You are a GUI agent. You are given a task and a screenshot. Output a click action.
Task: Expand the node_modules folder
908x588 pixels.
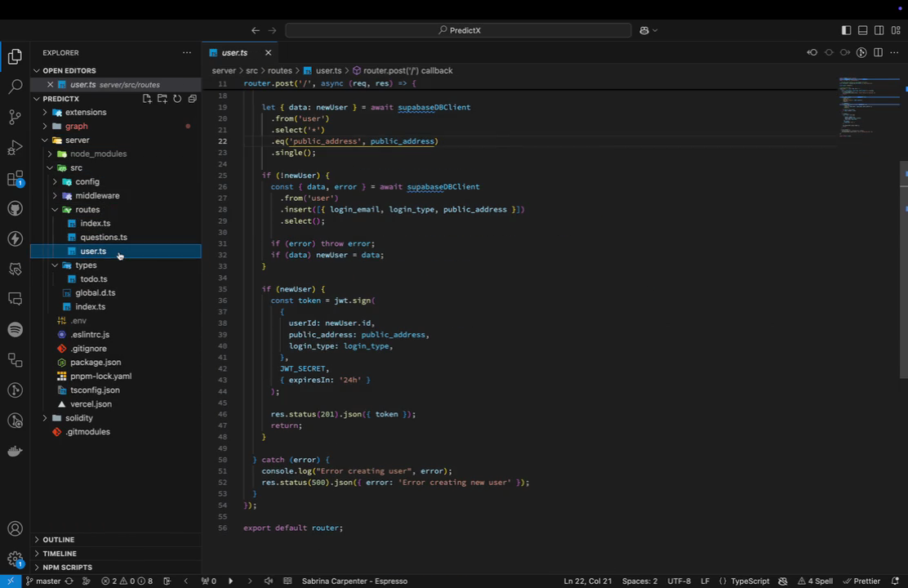116,154
